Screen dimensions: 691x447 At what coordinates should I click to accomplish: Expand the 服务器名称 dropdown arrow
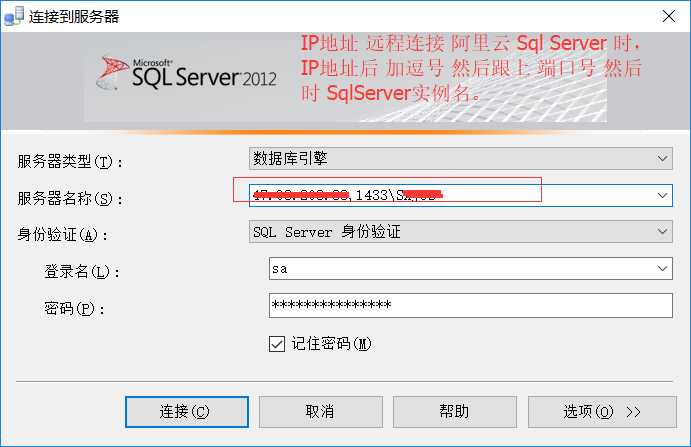(x=662, y=195)
